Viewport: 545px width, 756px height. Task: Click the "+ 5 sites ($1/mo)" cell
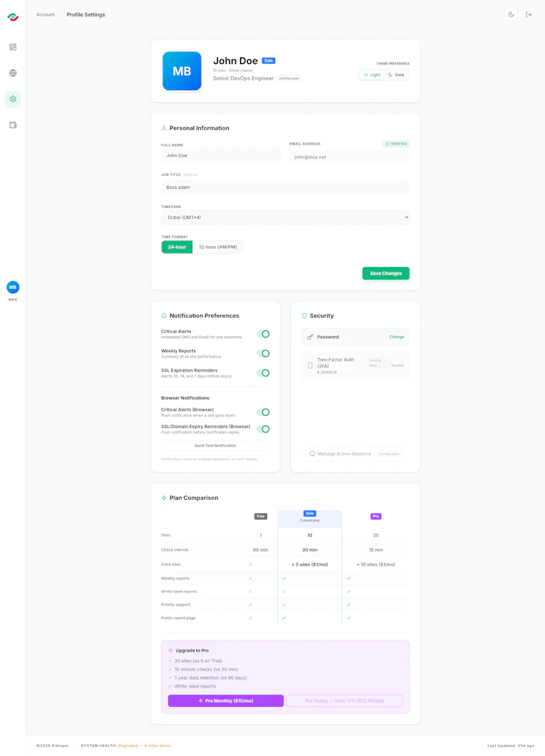click(x=310, y=564)
